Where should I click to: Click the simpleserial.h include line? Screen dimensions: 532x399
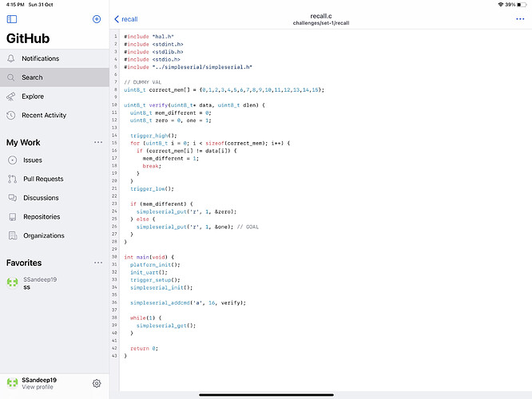(x=188, y=67)
